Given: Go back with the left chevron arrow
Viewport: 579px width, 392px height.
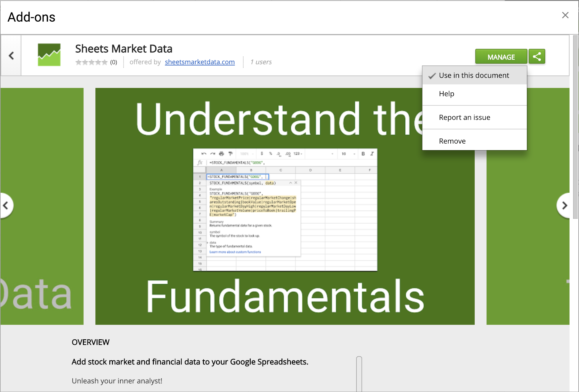Looking at the screenshot, I should (x=11, y=55).
